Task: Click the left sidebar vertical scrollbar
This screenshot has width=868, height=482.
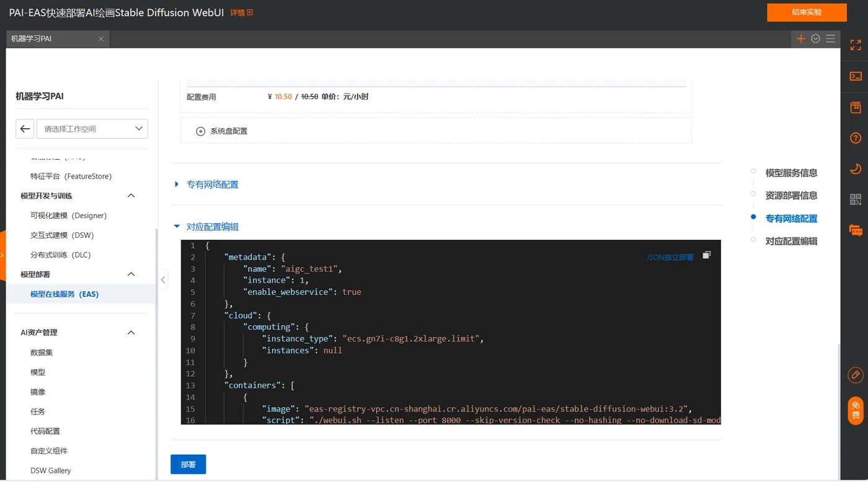Action: click(x=156, y=353)
